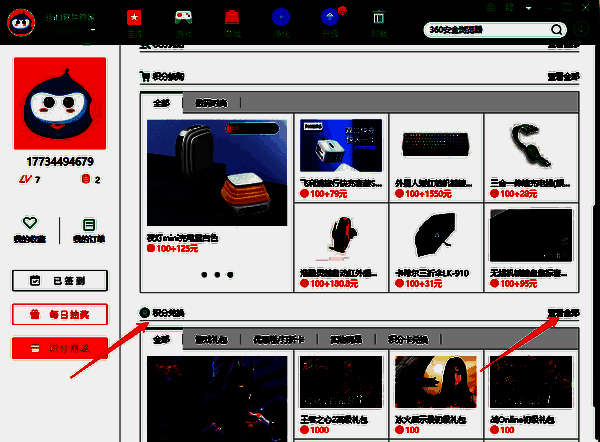Open my favorites heart icon

click(30, 225)
